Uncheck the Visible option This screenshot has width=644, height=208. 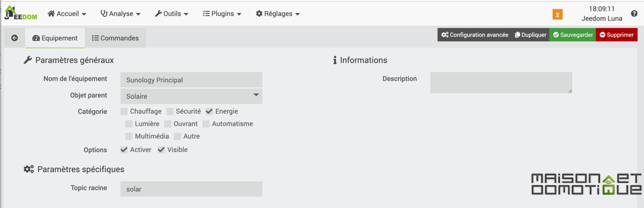tap(161, 150)
